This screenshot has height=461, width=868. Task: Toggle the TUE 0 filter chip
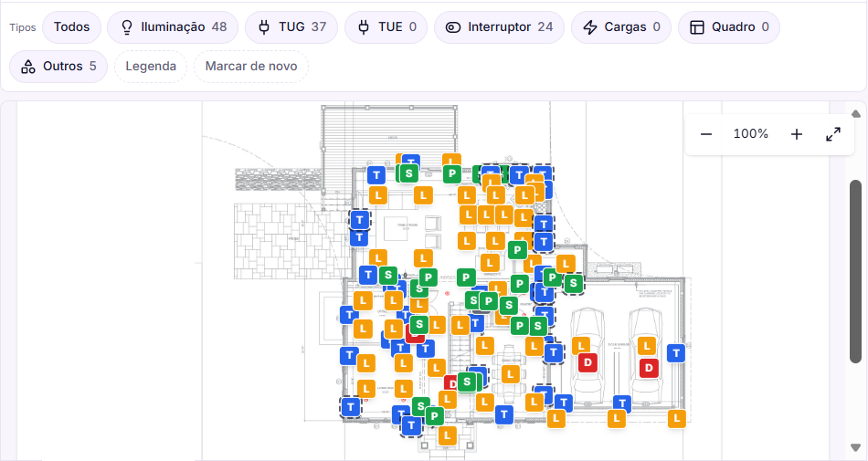click(x=386, y=27)
